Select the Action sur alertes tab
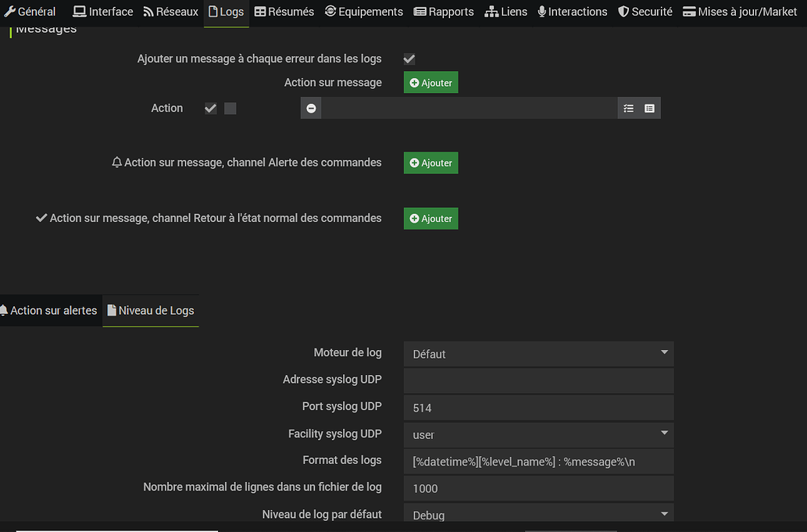807x532 pixels. coord(48,310)
